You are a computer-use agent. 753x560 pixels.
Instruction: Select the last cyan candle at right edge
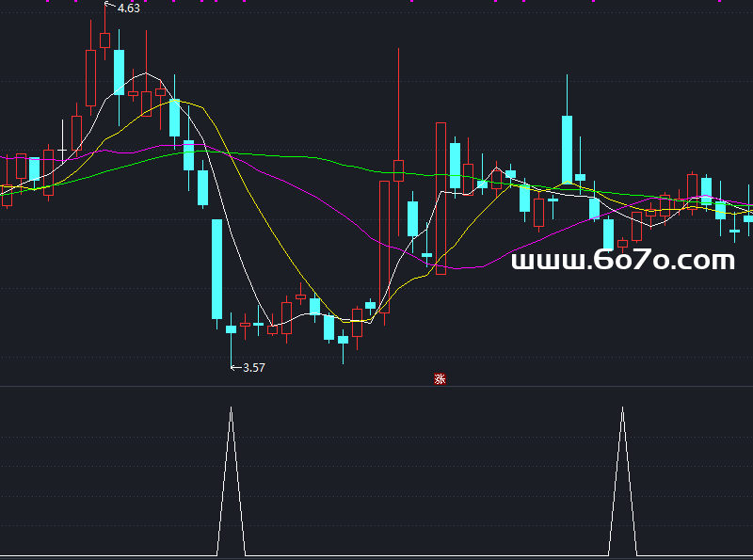(x=748, y=217)
